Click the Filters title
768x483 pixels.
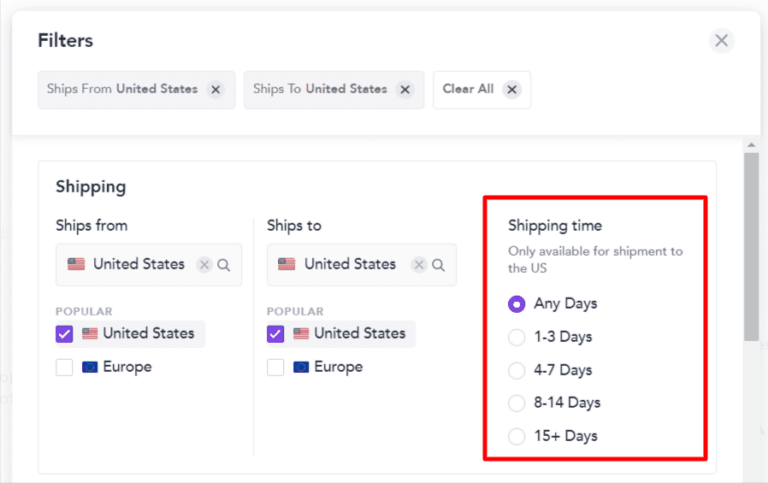(x=65, y=41)
